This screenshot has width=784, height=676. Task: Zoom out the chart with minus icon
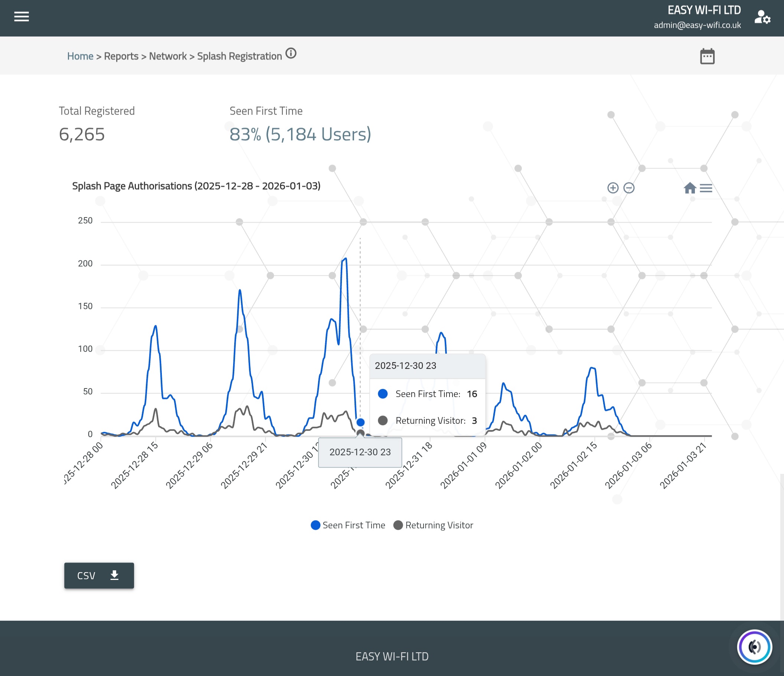click(x=628, y=188)
